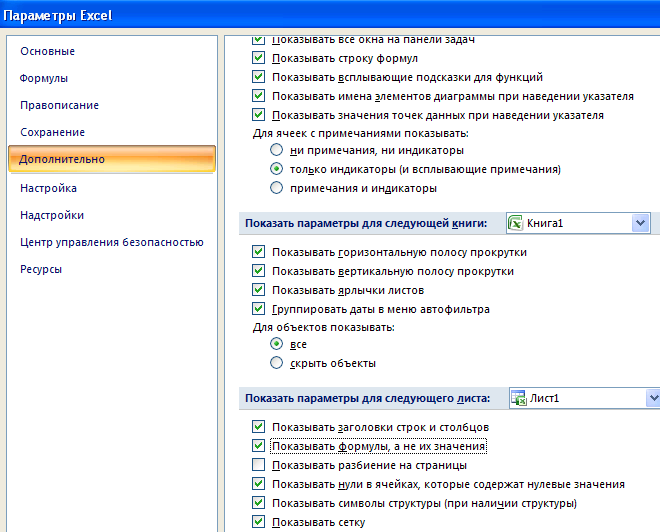Disable Показывать формулы, а не их значения

pyautogui.click(x=258, y=446)
